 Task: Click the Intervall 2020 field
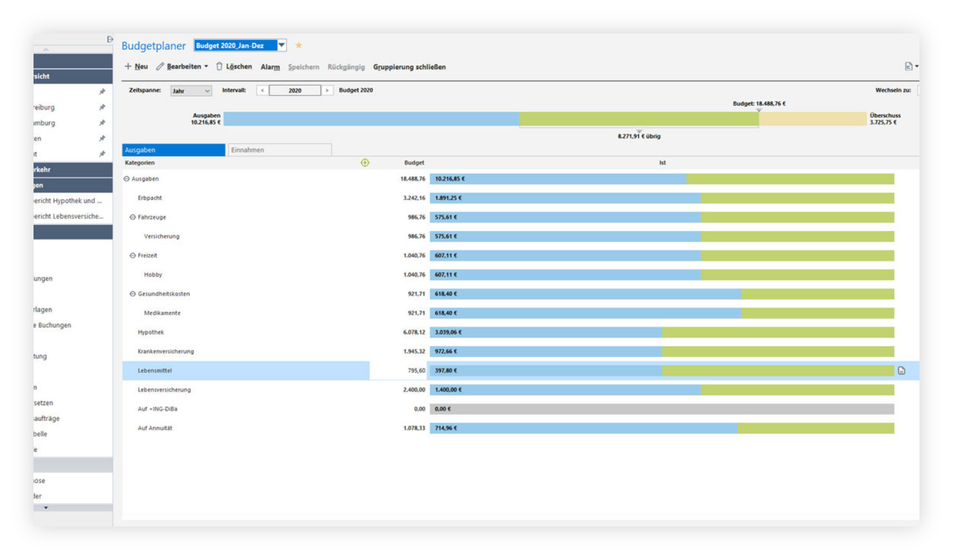tap(295, 90)
